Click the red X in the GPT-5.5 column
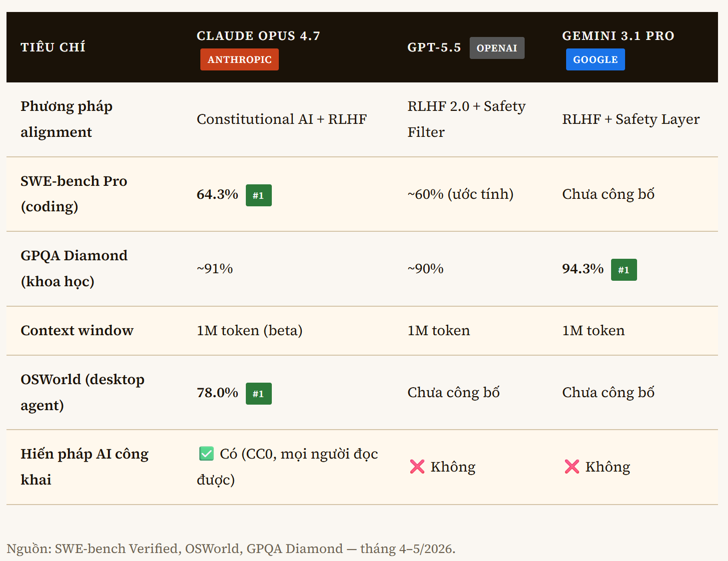Image resolution: width=728 pixels, height=561 pixels. point(417,467)
